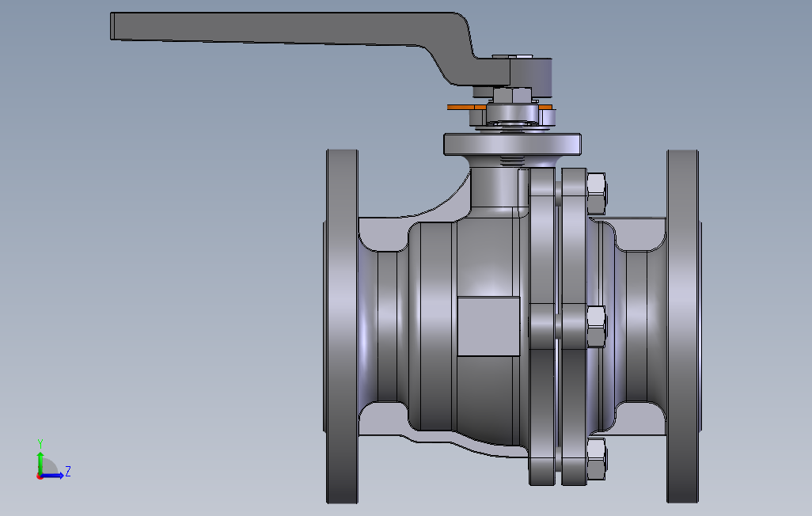Select the left end pipe flange
This screenshot has width=812, height=516.
click(343, 326)
